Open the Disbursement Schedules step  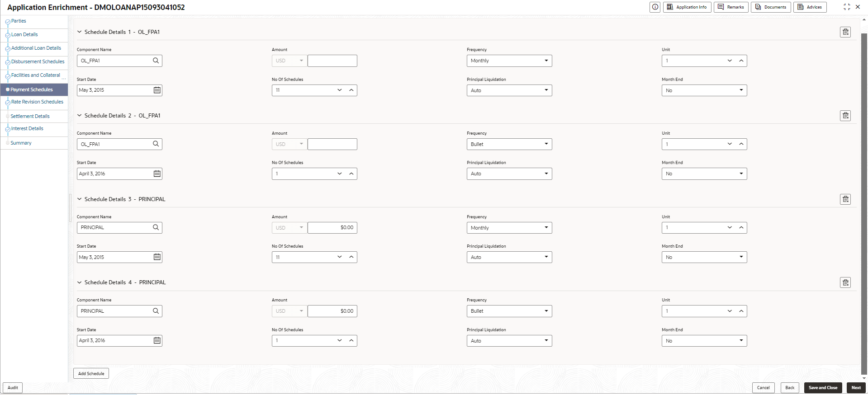coord(38,61)
